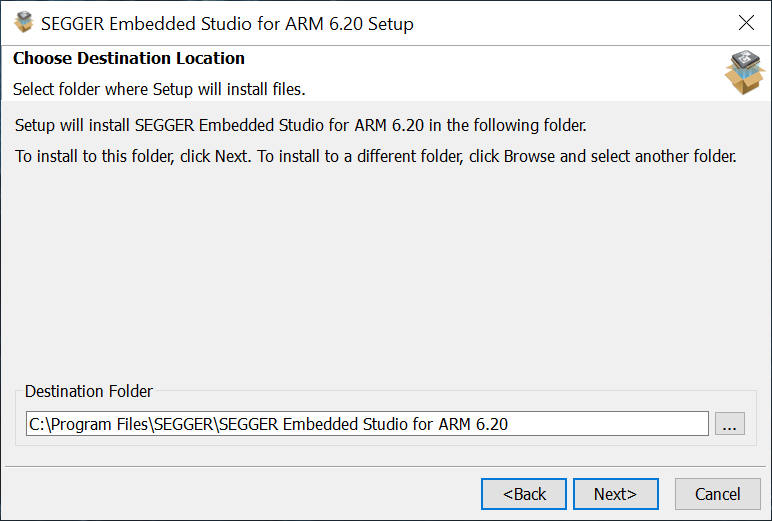Viewport: 772px width, 521px height.
Task: Click the installer box icon in header
Action: [x=743, y=72]
